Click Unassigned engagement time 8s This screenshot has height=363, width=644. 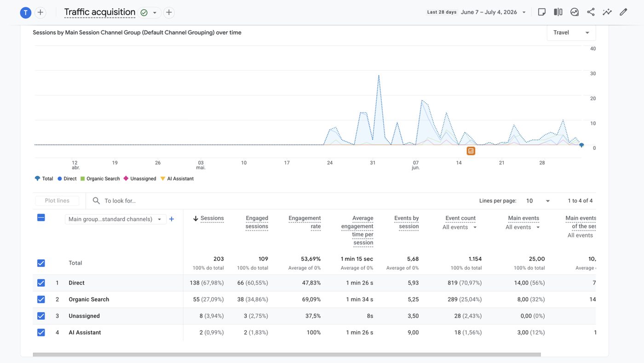(370, 316)
